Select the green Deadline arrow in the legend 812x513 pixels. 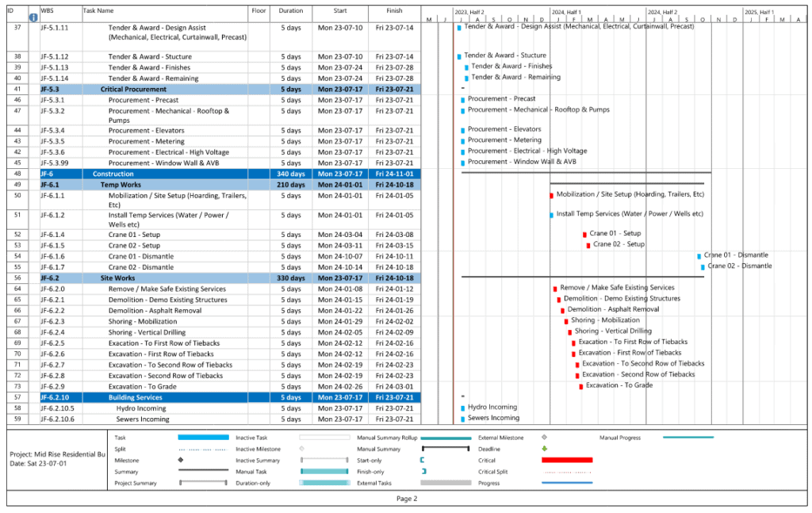tap(542, 449)
